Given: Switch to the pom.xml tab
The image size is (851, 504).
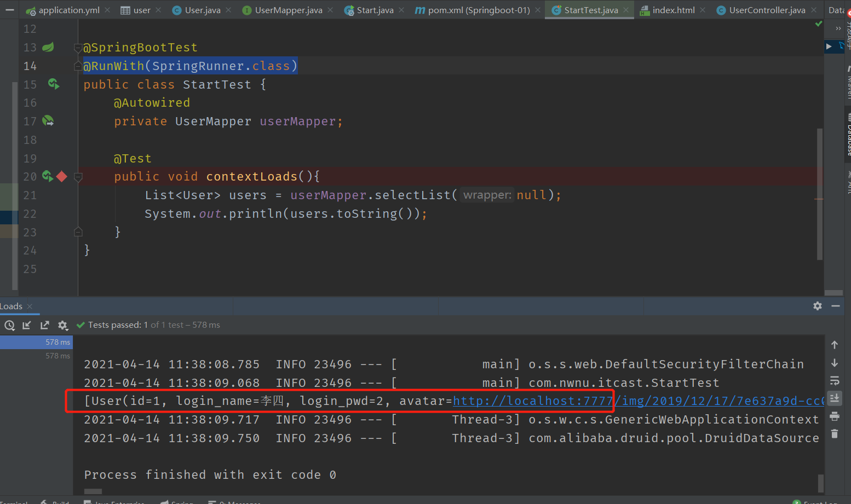Looking at the screenshot, I should point(476,9).
